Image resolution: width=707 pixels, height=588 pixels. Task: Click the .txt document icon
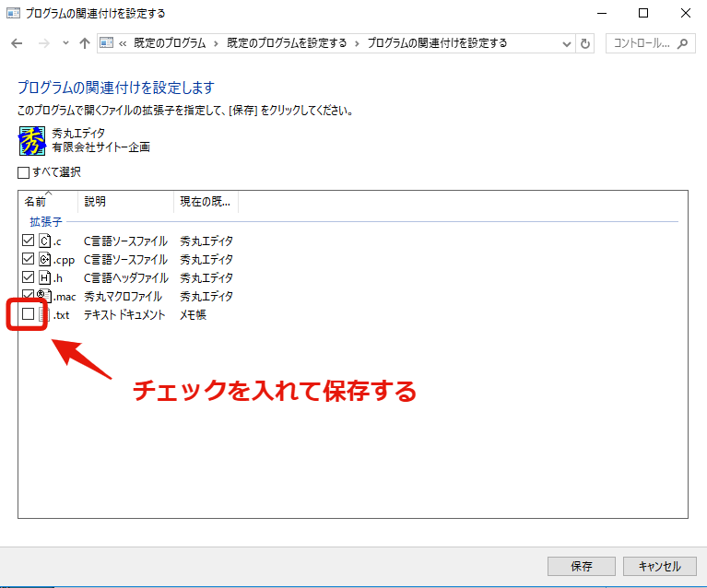[43, 314]
